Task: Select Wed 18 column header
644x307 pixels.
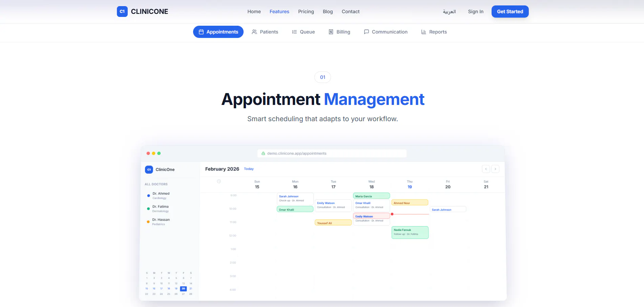Action: [x=372, y=184]
